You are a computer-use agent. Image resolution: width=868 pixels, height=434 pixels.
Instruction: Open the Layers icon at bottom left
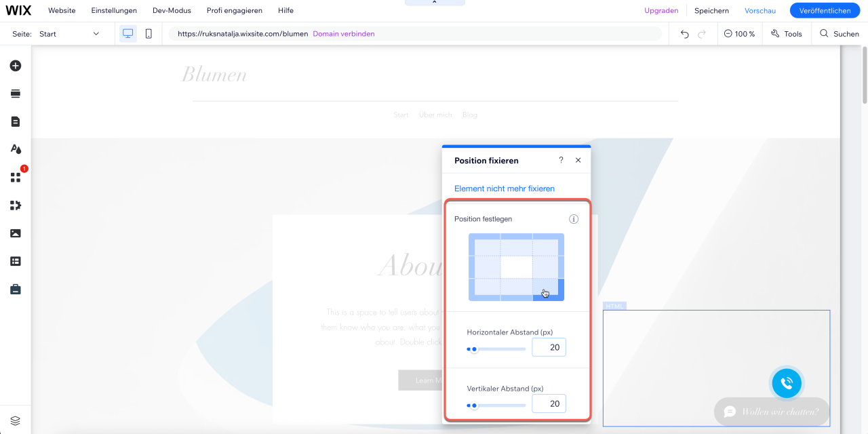click(16, 420)
